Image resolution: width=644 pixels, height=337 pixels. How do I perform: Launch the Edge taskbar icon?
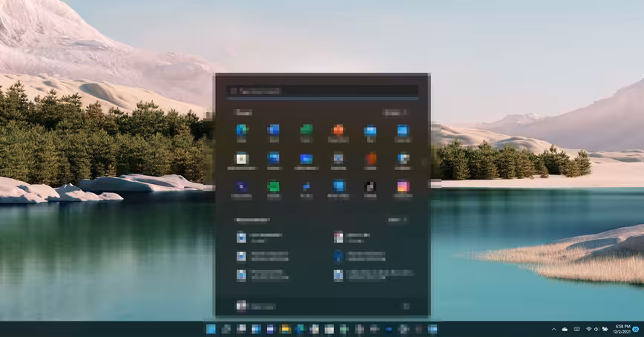tap(300, 329)
